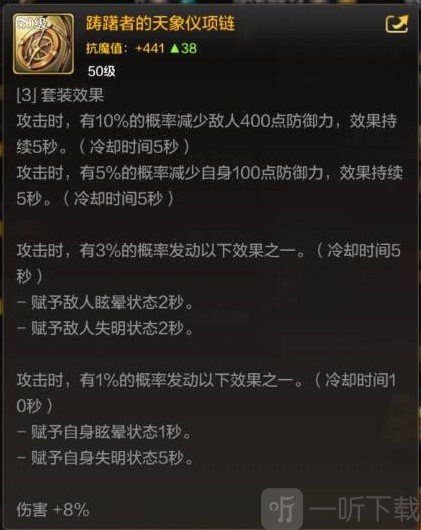
Task: Select the item name 踌躇者的天象仪项链
Action: (160, 23)
